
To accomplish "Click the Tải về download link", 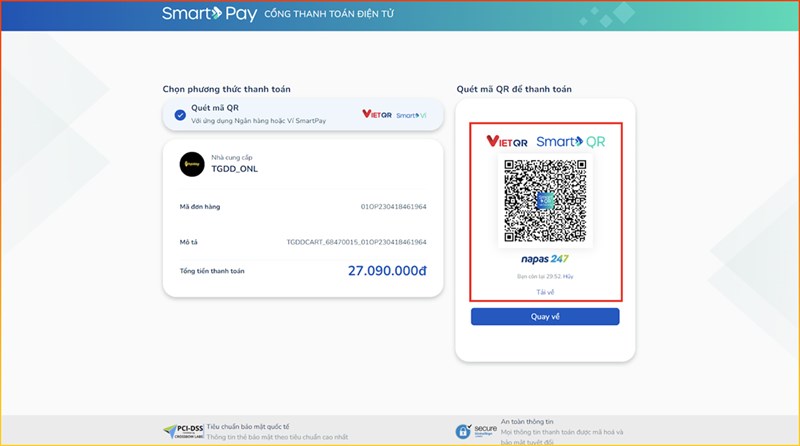I will tap(545, 292).
